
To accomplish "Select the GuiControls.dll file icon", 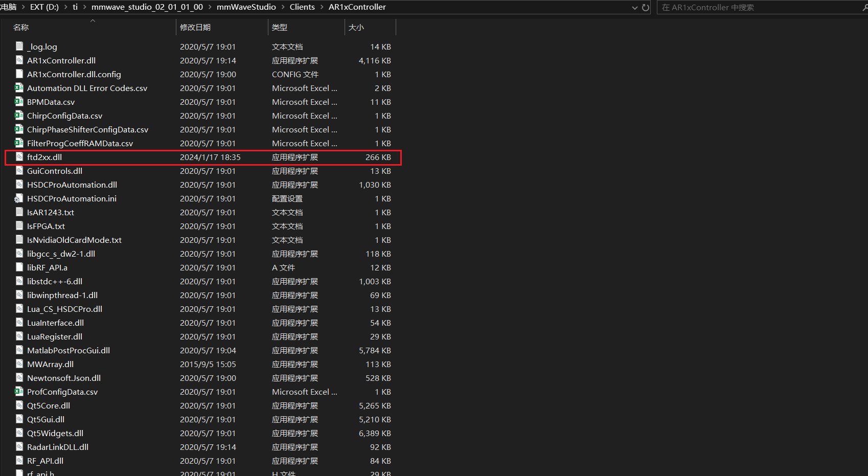I will (x=19, y=171).
